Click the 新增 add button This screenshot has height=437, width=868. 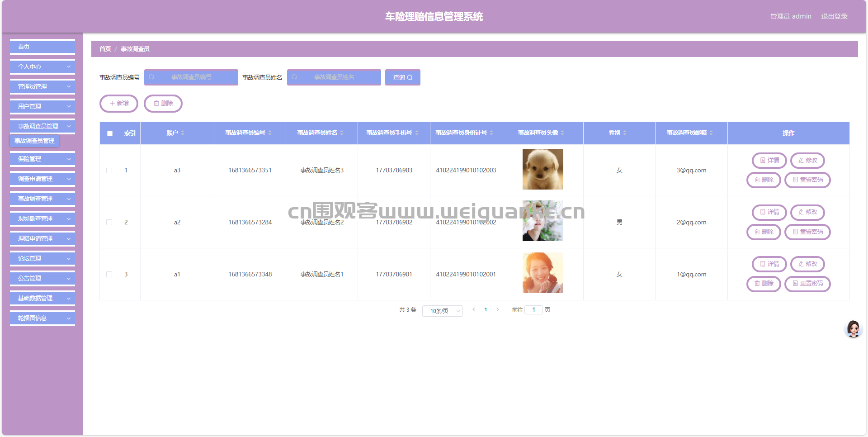pyautogui.click(x=119, y=104)
